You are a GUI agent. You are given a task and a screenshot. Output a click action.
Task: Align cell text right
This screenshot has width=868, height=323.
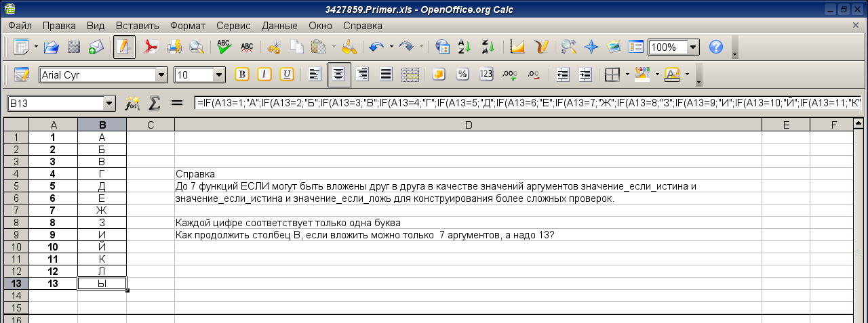pos(363,74)
